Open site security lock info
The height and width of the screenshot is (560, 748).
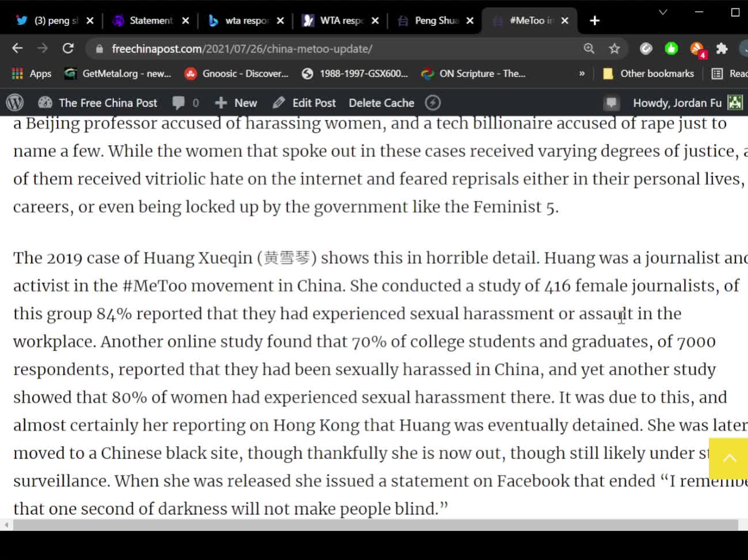click(x=99, y=49)
